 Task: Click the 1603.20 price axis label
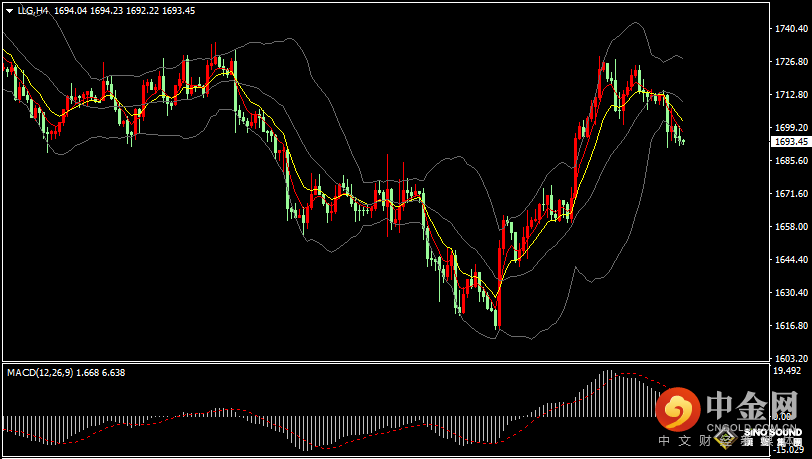[x=791, y=358]
